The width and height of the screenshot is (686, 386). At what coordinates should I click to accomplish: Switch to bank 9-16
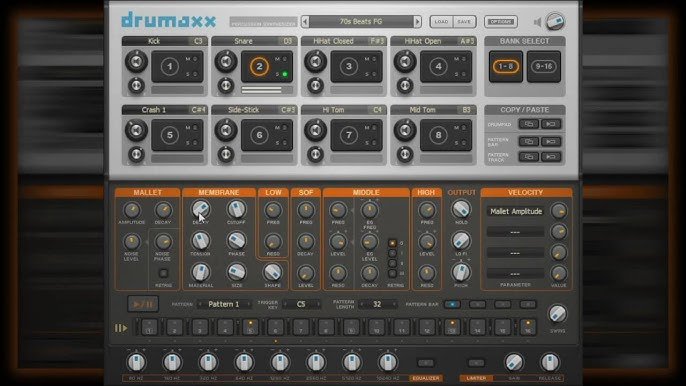pos(543,67)
